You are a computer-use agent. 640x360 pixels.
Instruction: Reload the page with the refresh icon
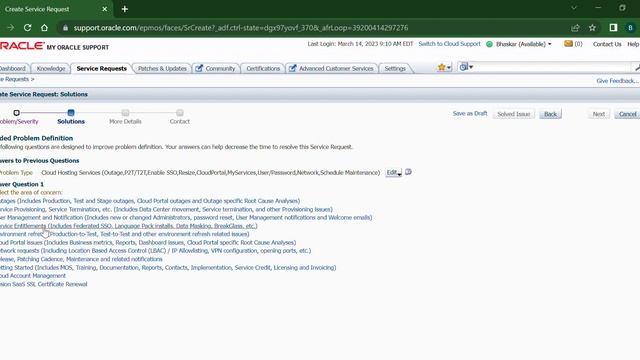[x=27, y=28]
